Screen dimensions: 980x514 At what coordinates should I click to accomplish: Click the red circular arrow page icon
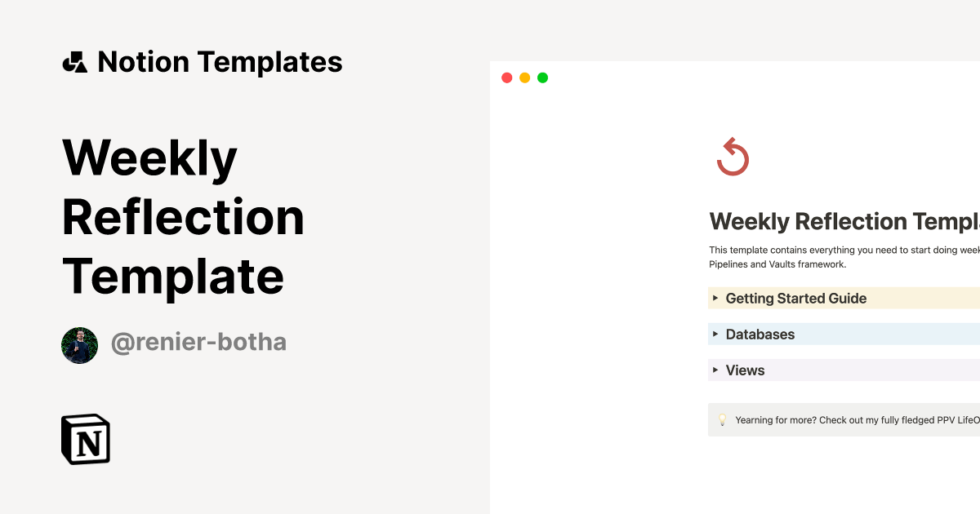point(733,157)
